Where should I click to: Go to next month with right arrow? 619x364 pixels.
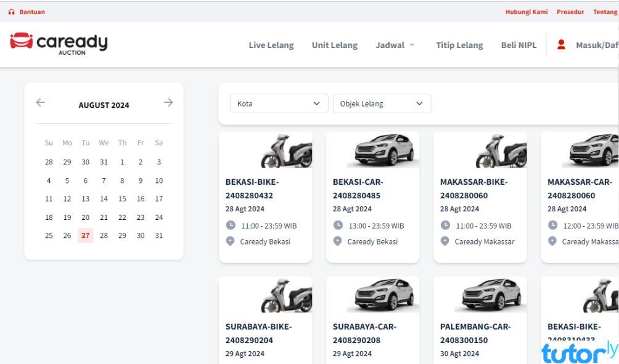click(168, 102)
